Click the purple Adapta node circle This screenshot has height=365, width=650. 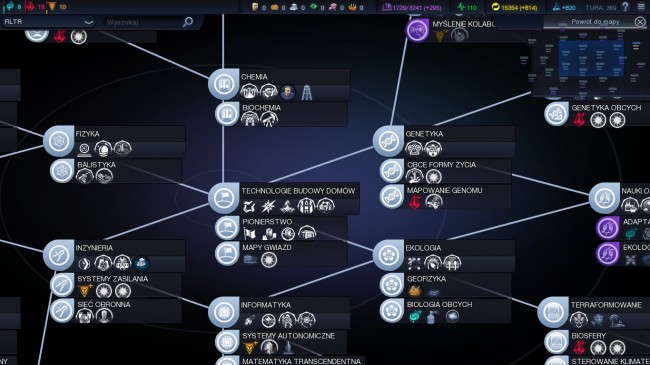[x=608, y=228]
